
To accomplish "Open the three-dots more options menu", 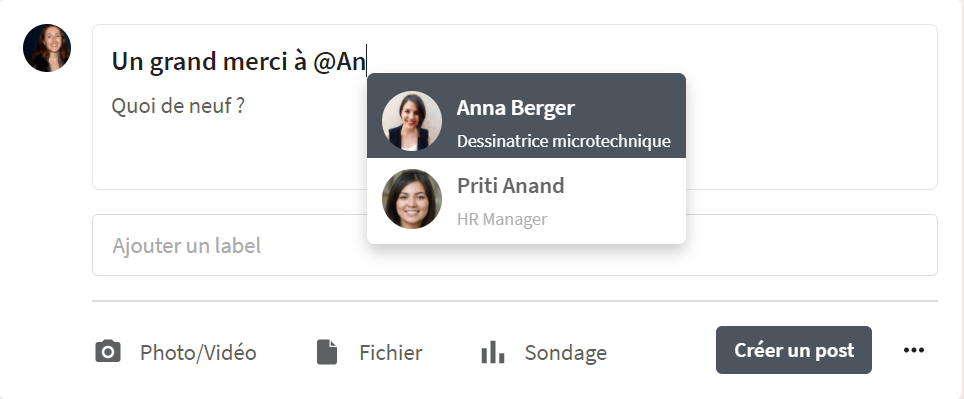I will point(914,350).
